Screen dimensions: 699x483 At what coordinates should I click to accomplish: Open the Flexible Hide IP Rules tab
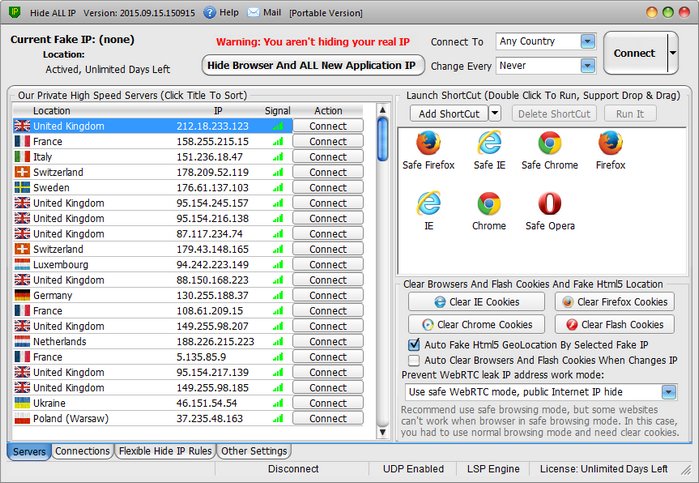165,451
